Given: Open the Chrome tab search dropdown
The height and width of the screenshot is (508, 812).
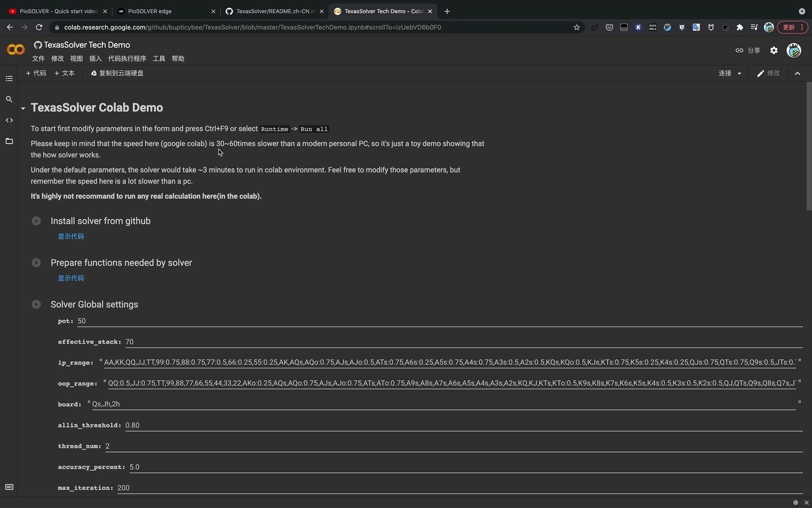Looking at the screenshot, I should 801,11.
